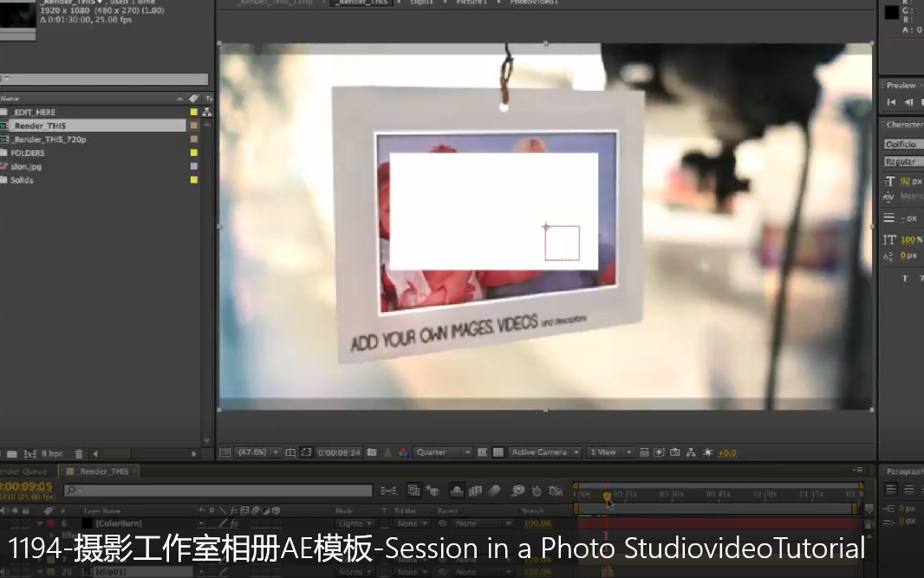The image size is (924, 578).
Task: Open the Regular font style dropdown
Action: pos(903,161)
